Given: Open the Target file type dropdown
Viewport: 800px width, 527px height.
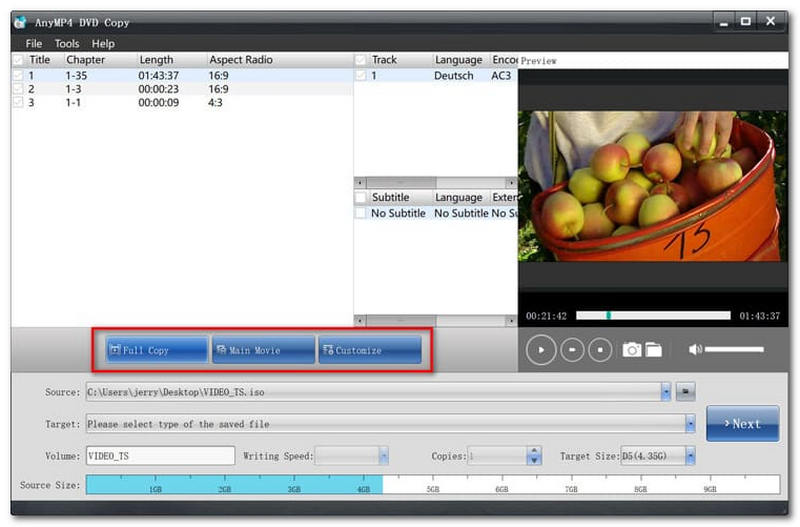Looking at the screenshot, I should tap(690, 424).
